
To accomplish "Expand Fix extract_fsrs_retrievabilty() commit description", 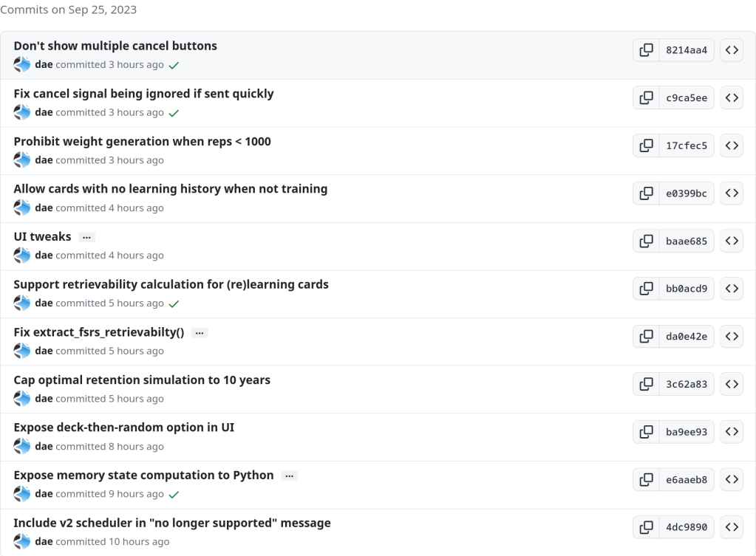I will click(x=200, y=332).
